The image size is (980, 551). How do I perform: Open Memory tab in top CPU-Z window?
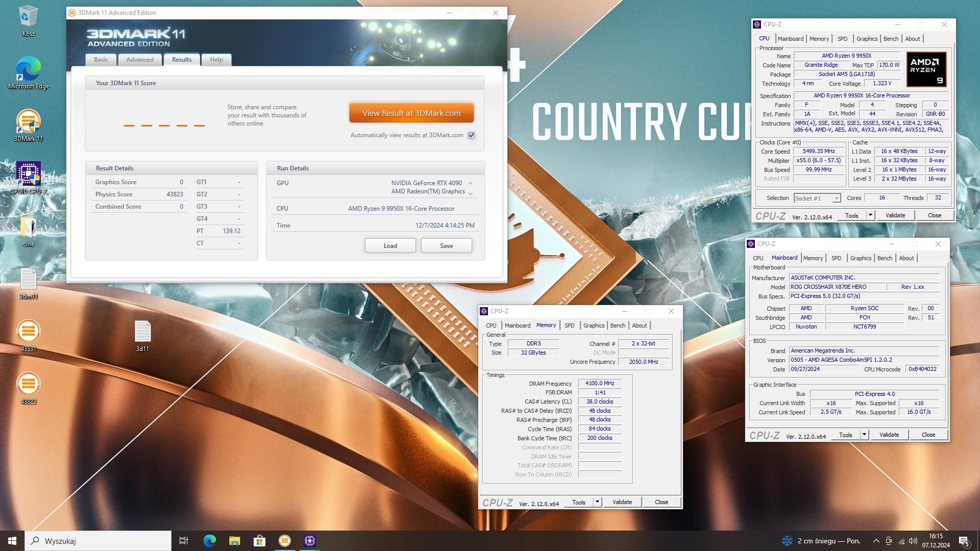click(x=819, y=39)
